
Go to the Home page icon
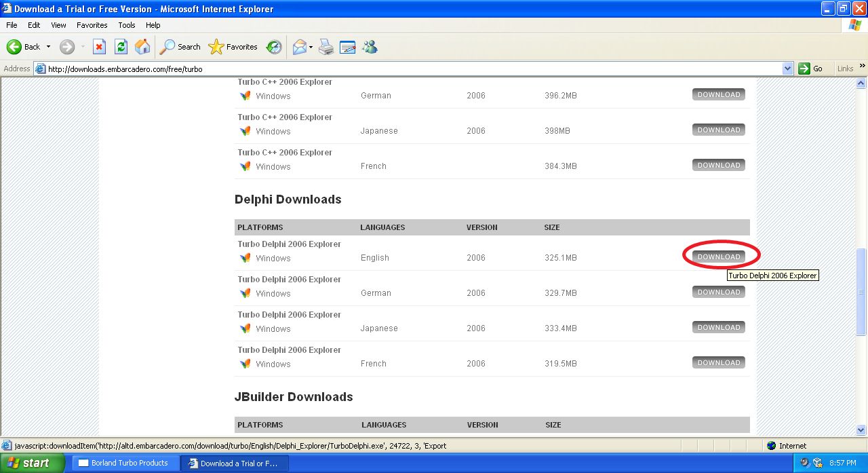(x=142, y=47)
